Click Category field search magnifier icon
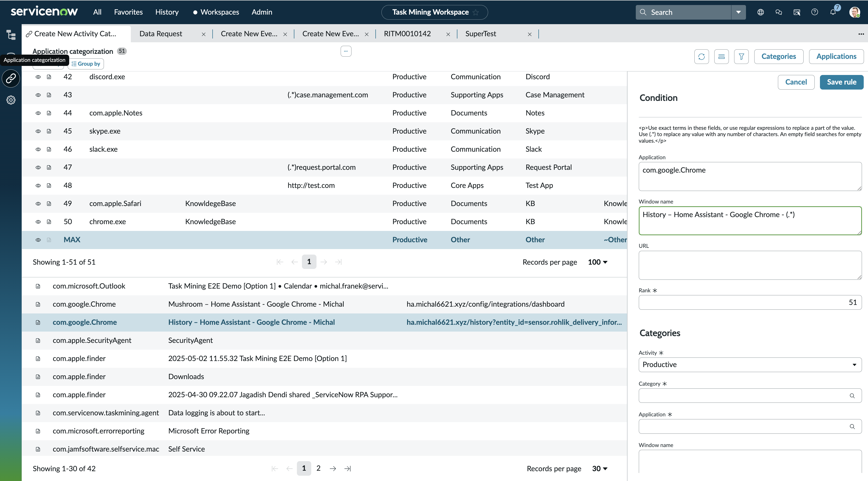Screen dimensions: 868x481 pyautogui.click(x=852, y=396)
